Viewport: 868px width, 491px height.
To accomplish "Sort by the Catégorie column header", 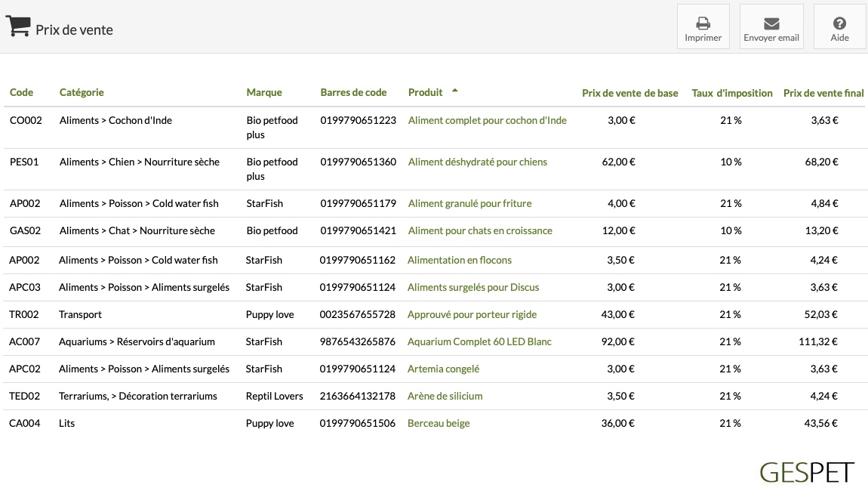I will 82,93.
